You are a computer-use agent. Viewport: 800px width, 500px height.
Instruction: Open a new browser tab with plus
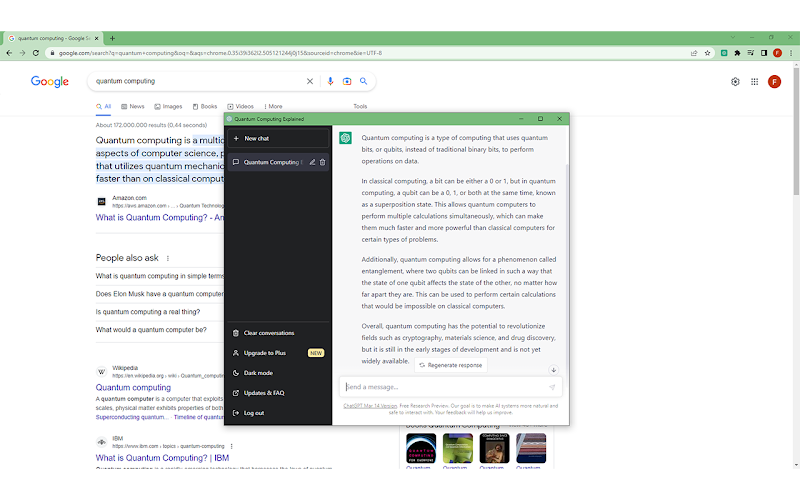coord(112,38)
